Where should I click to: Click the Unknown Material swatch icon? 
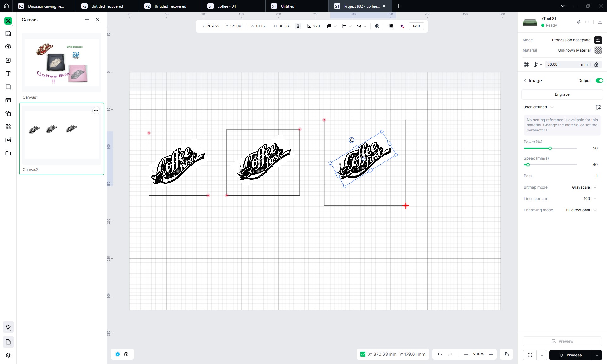tap(598, 50)
